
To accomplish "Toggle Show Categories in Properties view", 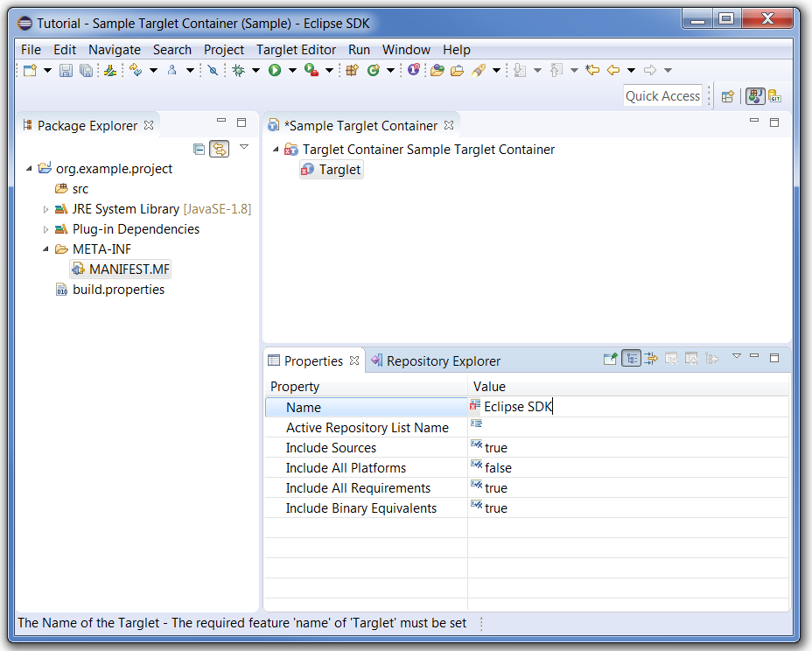I will click(631, 359).
